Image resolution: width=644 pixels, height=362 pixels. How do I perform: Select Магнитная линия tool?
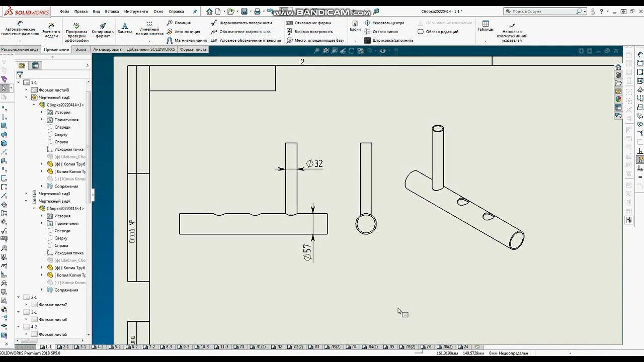pyautogui.click(x=187, y=40)
